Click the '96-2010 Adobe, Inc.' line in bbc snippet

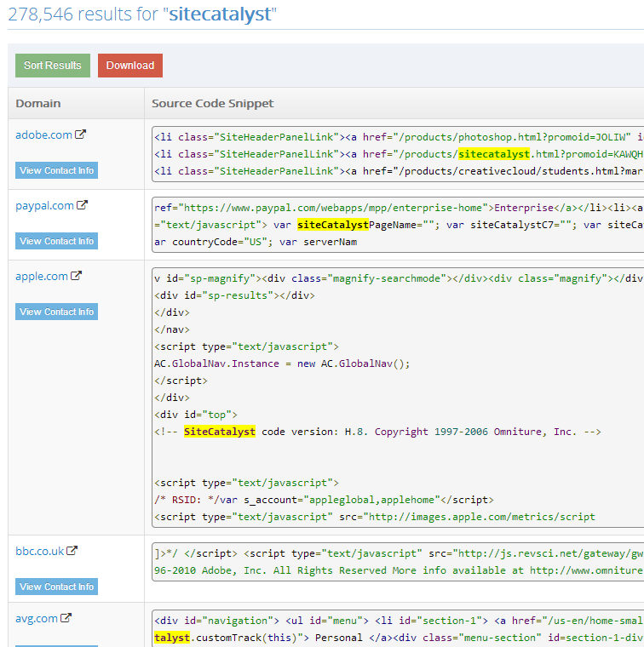(x=399, y=570)
